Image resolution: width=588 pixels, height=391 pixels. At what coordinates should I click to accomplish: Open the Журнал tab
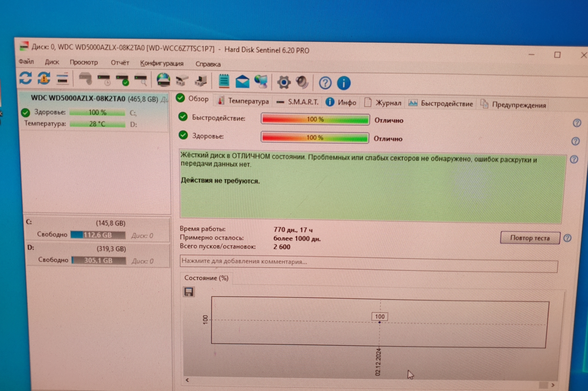pyautogui.click(x=383, y=103)
